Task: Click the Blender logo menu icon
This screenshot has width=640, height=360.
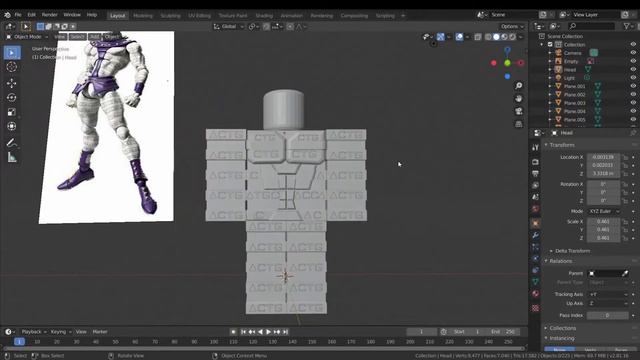Action: coord(7,15)
